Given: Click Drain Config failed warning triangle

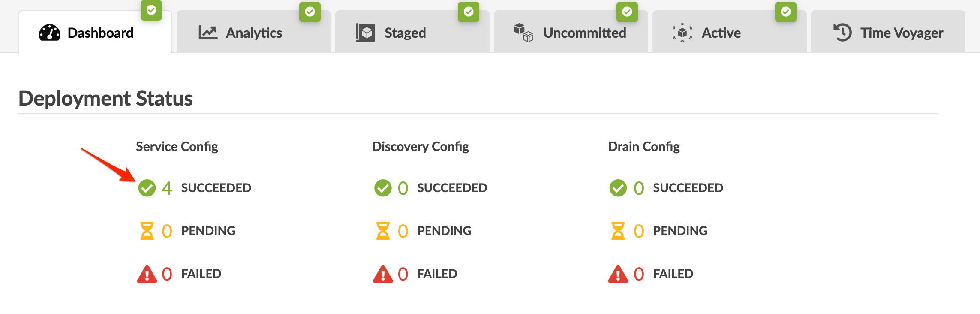Looking at the screenshot, I should [x=618, y=274].
